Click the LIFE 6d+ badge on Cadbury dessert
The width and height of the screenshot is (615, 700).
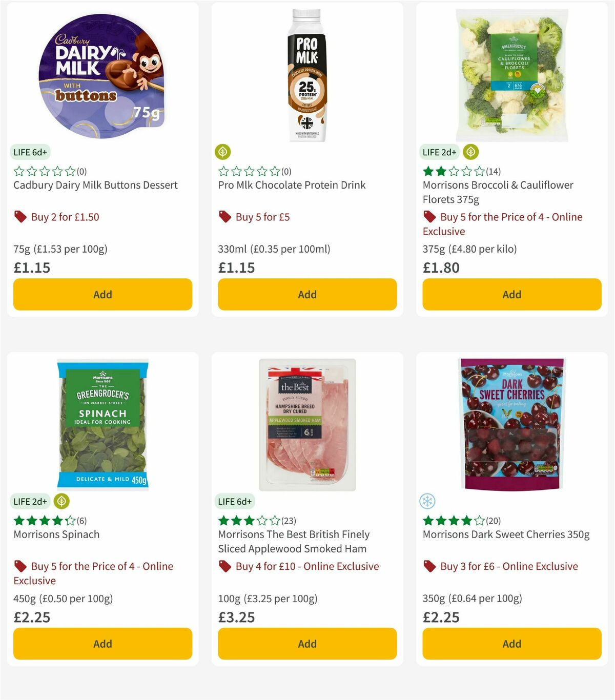tap(29, 152)
